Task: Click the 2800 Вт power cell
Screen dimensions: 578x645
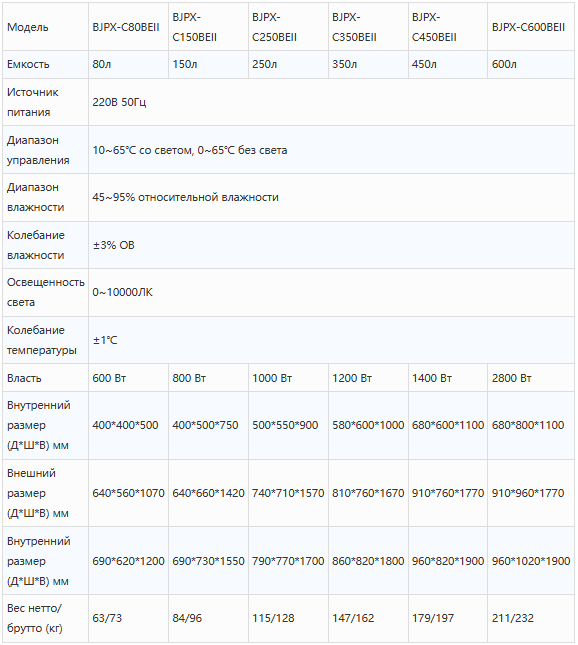Action: pyautogui.click(x=531, y=378)
